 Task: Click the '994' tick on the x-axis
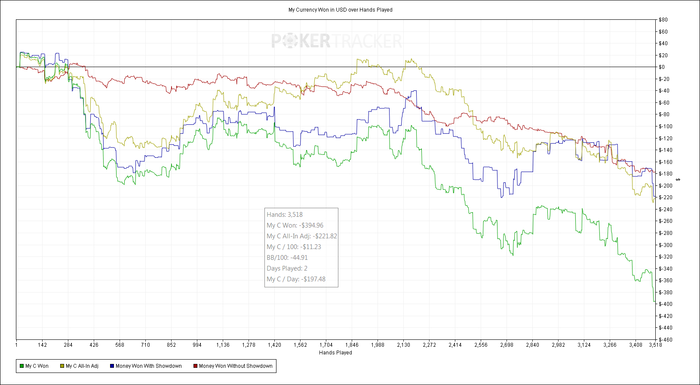click(x=197, y=345)
